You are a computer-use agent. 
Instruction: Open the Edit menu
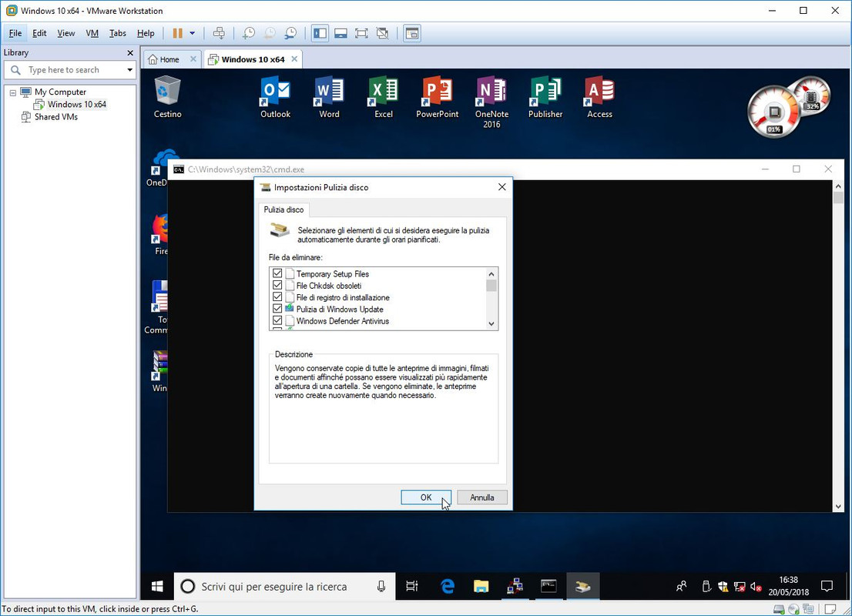click(39, 33)
